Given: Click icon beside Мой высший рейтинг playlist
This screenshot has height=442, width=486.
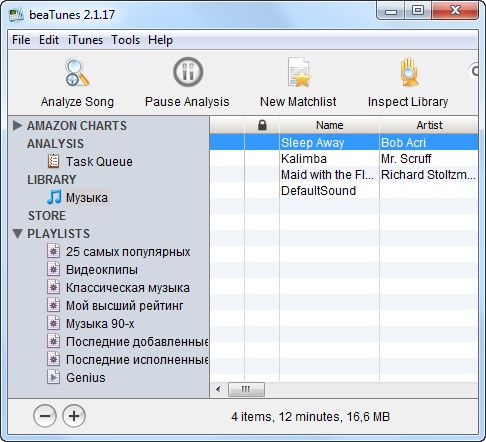Looking at the screenshot, I should click(53, 305).
